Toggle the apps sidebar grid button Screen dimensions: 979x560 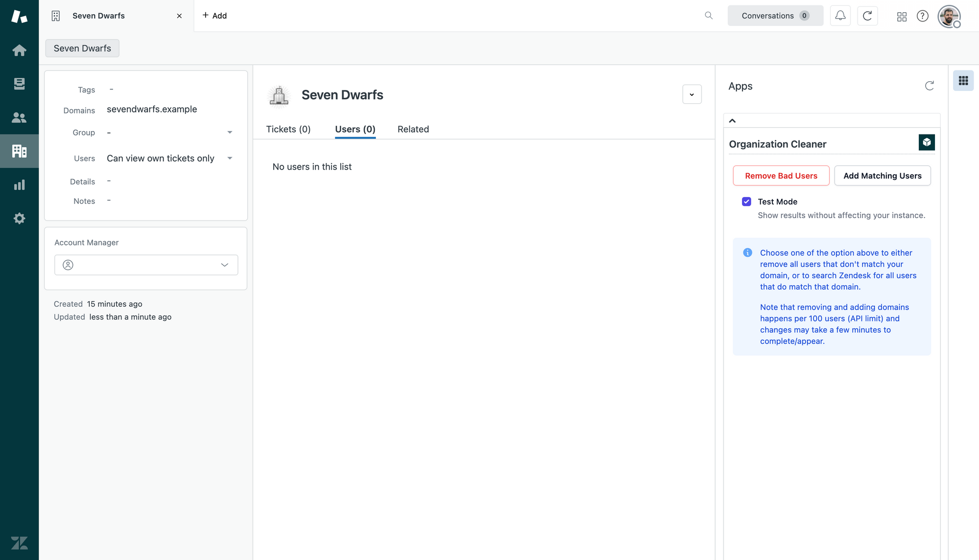pyautogui.click(x=963, y=81)
